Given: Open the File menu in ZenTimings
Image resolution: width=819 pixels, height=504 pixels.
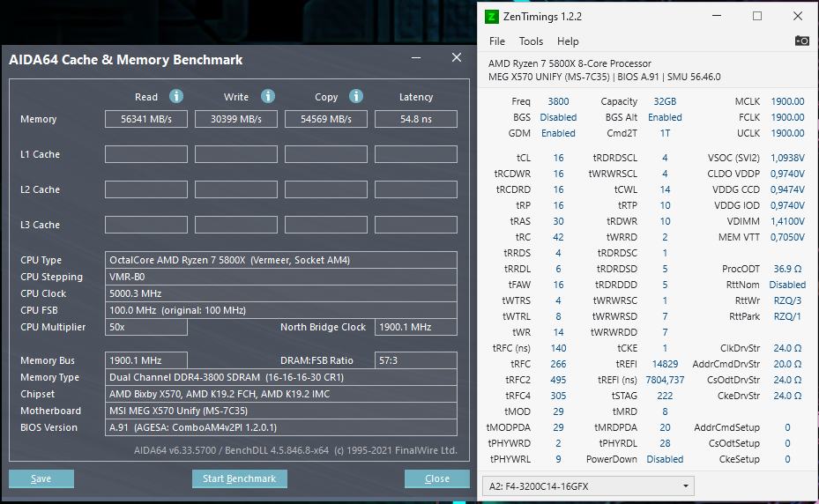Looking at the screenshot, I should 496,41.
